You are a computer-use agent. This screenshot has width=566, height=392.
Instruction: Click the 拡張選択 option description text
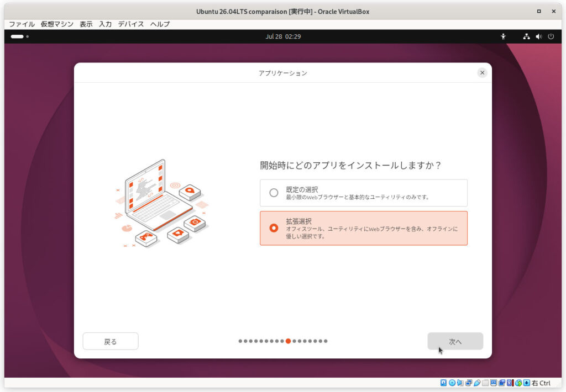click(372, 232)
